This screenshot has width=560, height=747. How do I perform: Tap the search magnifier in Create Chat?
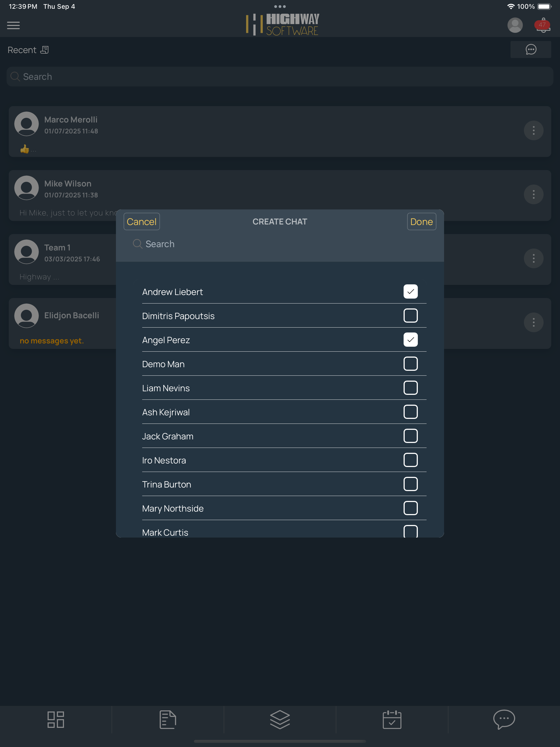[x=137, y=244]
